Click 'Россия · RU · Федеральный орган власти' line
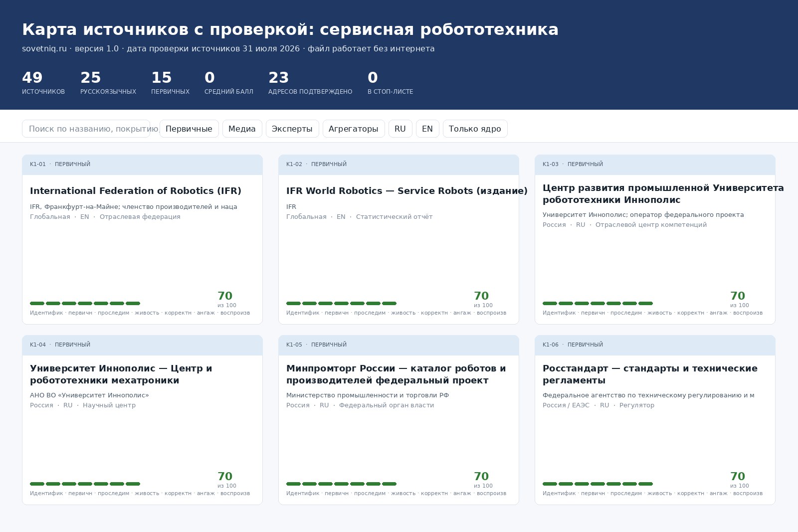The image size is (798, 532). 360,405
